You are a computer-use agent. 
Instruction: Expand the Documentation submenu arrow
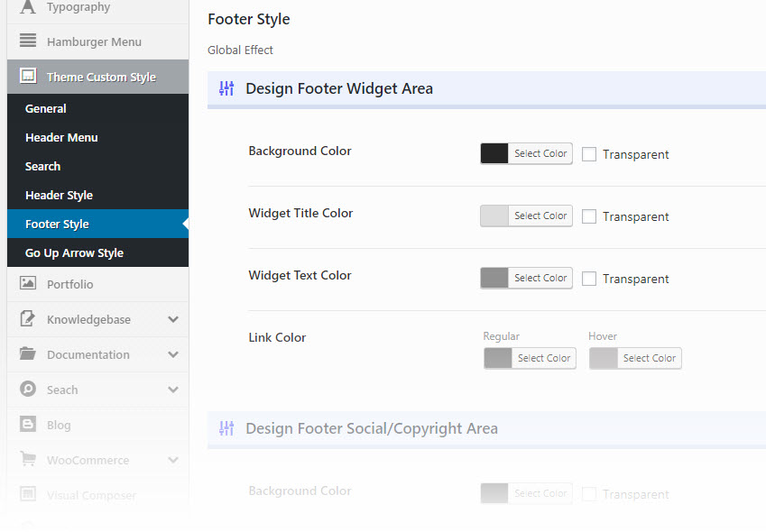(173, 354)
